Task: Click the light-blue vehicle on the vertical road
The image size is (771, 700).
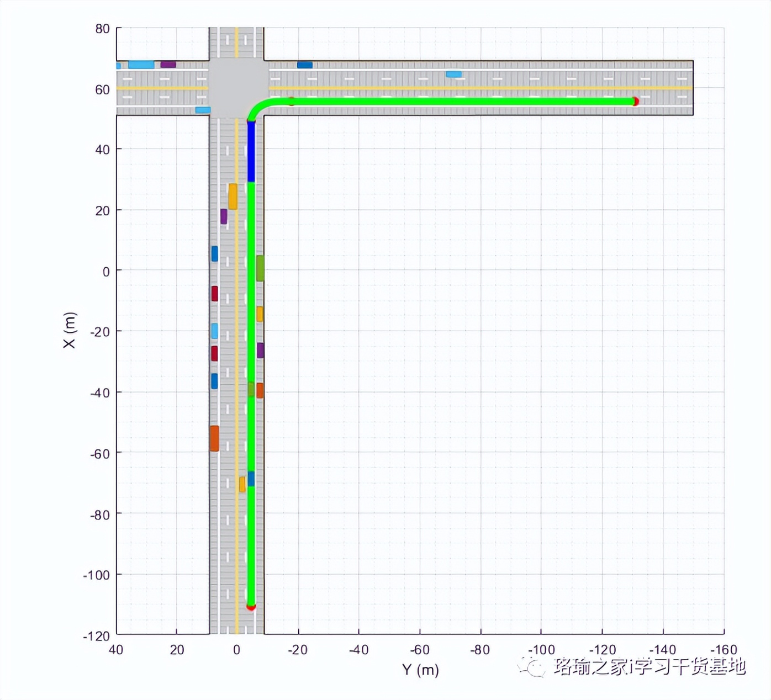Action: coord(214,331)
